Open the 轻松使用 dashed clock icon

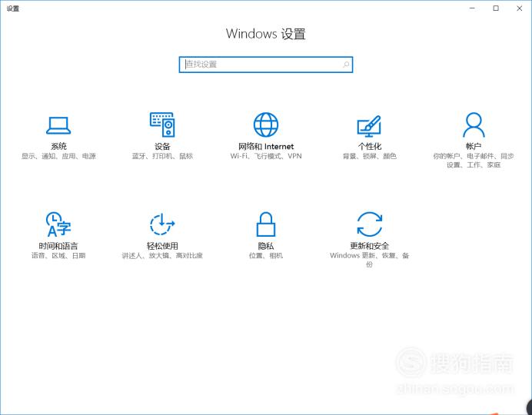click(162, 224)
